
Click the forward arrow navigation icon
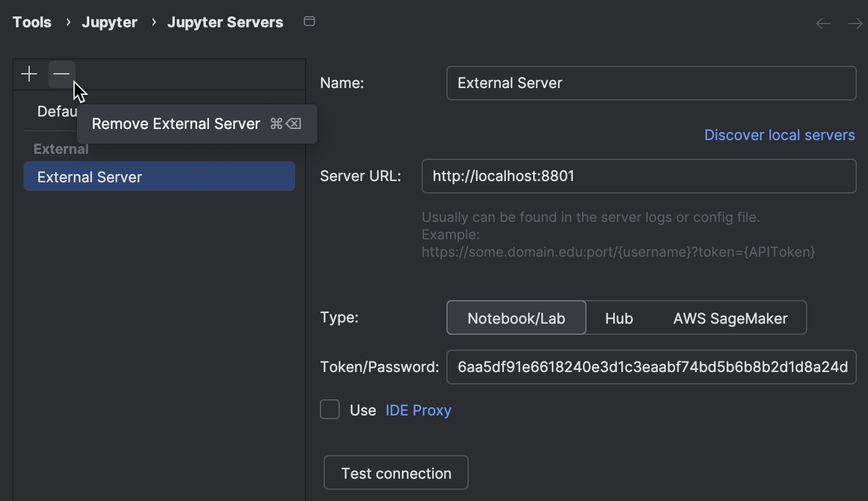coord(855,24)
